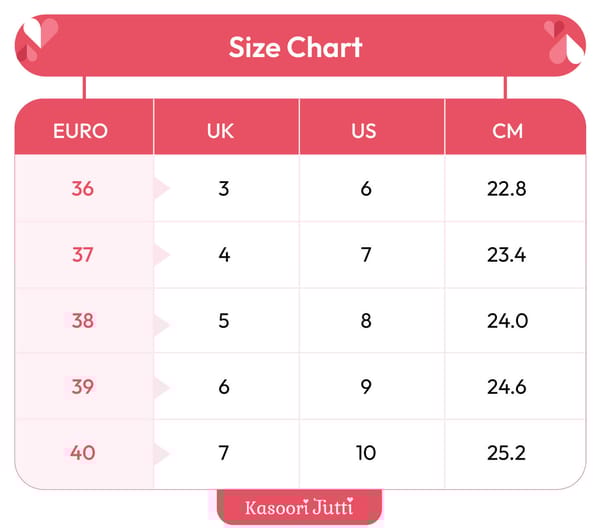Click the arrow marker beside EURO 37
Image resolution: width=600 pixels, height=528 pixels.
click(161, 255)
